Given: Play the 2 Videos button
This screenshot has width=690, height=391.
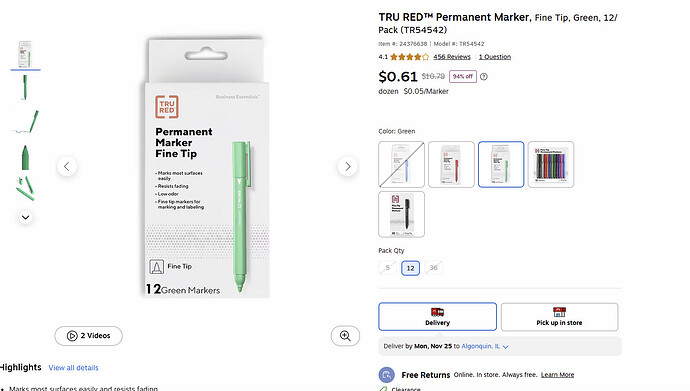Looking at the screenshot, I should (88, 336).
